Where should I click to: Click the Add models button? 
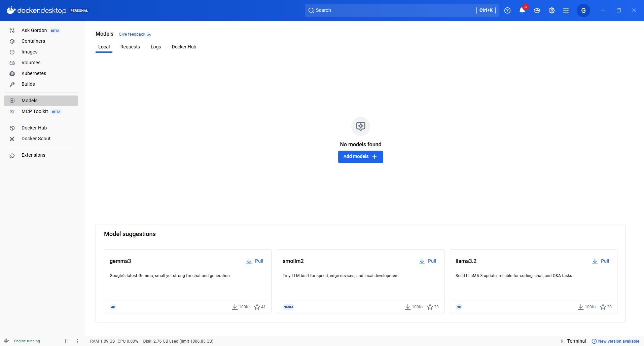(361, 157)
